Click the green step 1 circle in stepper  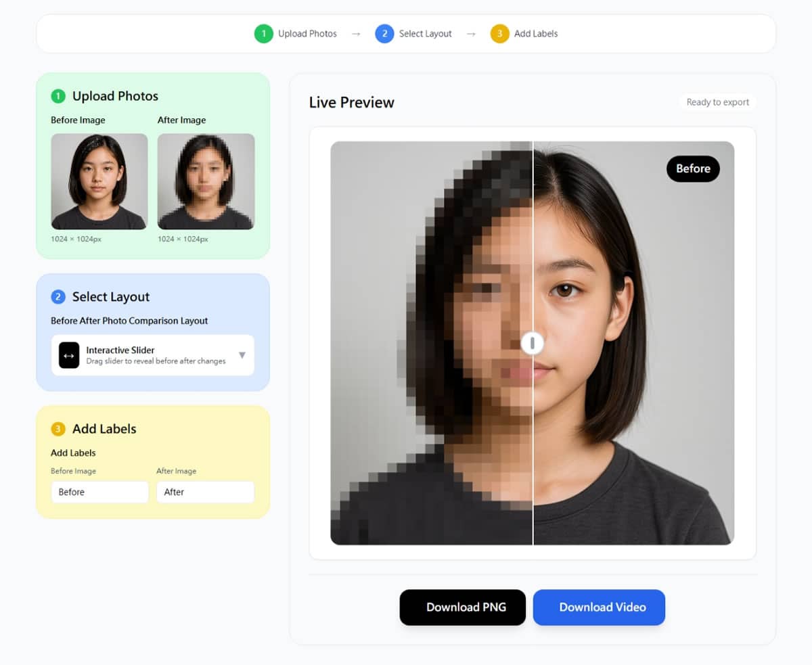[x=263, y=34]
